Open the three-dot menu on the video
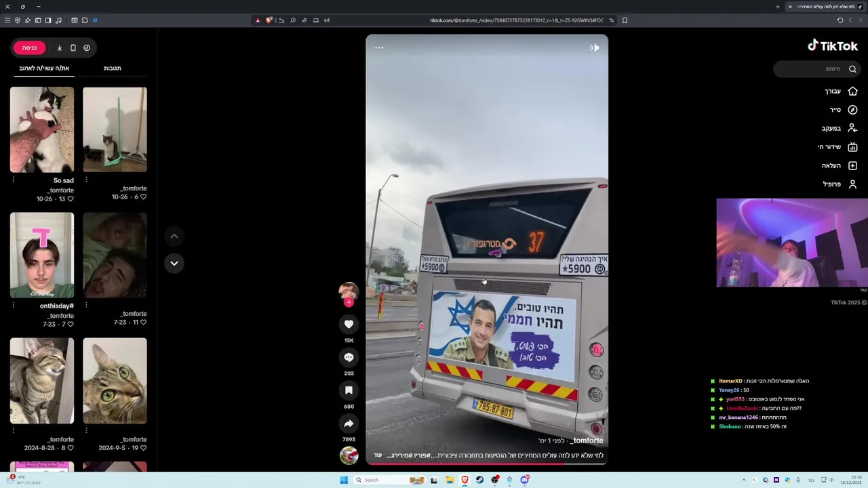The image size is (868, 488). click(379, 47)
